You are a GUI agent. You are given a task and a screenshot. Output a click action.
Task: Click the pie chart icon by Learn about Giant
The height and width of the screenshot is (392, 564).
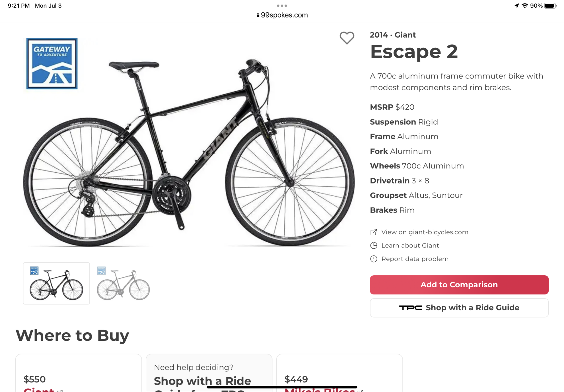(374, 245)
